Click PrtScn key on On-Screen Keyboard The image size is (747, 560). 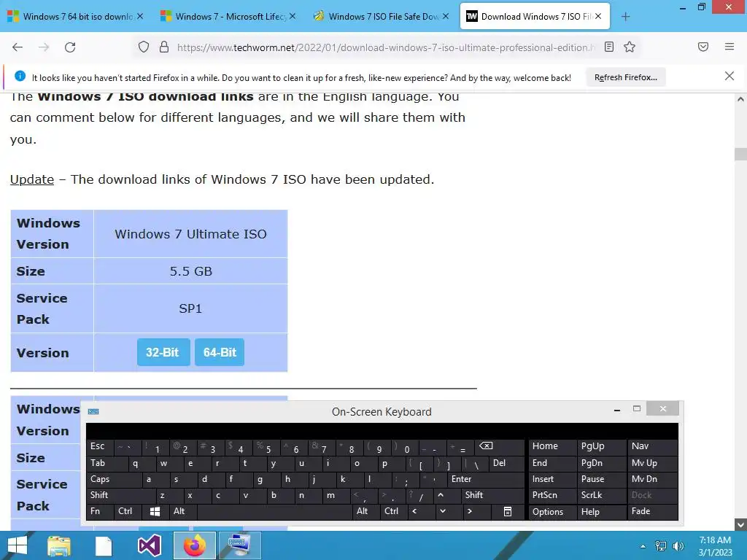(x=552, y=495)
